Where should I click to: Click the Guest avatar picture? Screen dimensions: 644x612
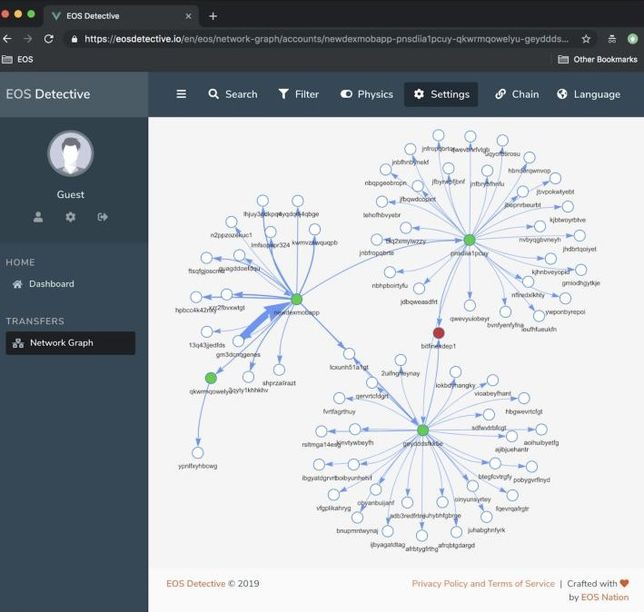(x=70, y=154)
